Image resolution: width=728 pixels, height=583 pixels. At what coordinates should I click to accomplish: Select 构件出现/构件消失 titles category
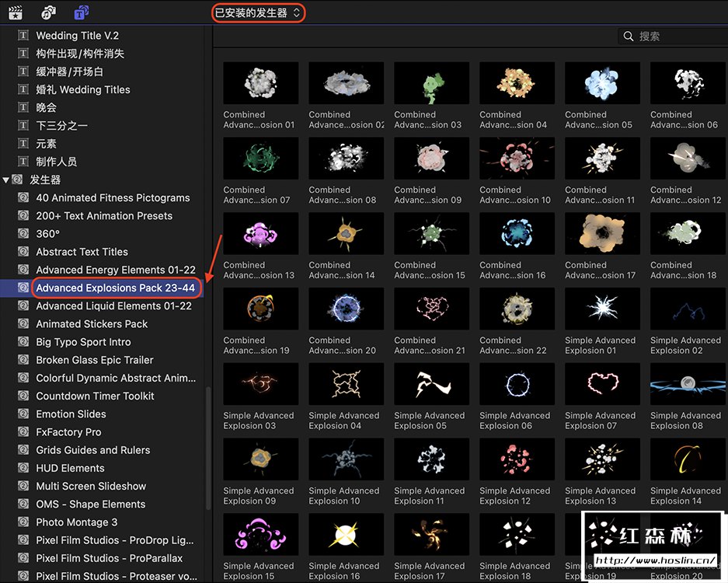click(102, 54)
